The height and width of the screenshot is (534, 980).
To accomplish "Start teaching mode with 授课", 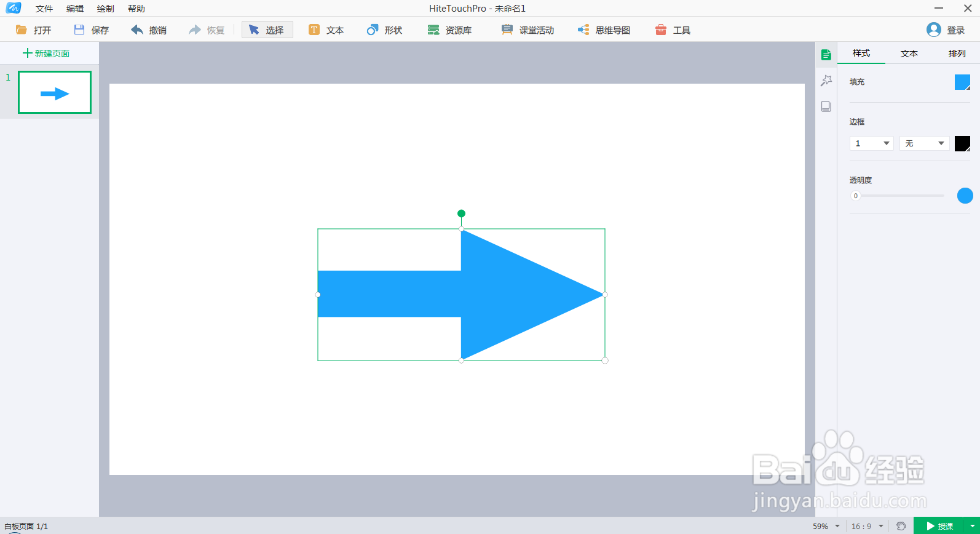I will [939, 526].
